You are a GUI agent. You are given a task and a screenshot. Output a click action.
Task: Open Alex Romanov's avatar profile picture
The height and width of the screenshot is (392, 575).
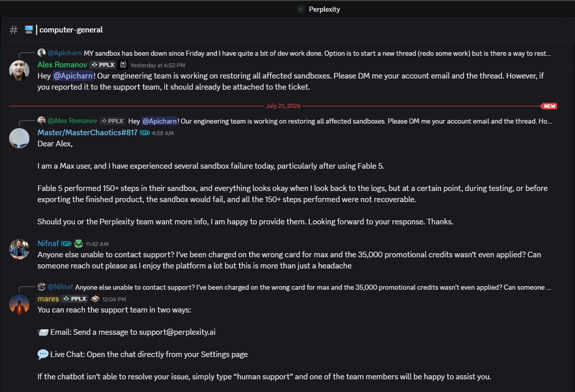(x=19, y=70)
